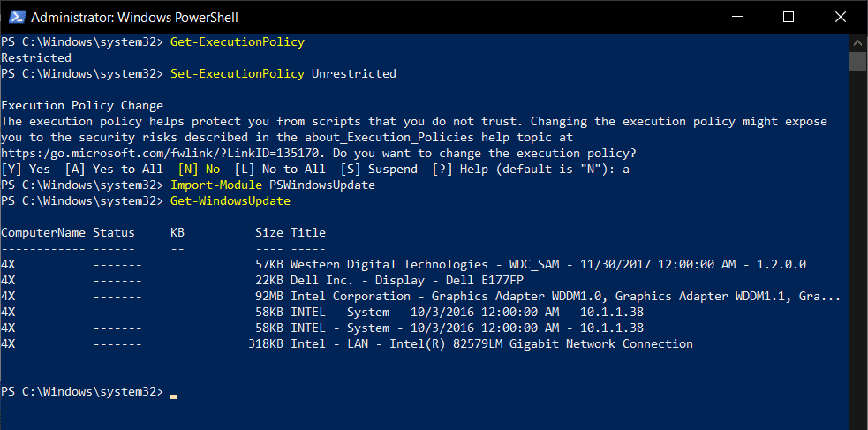Click the 92MB size value
The width and height of the screenshot is (868, 430).
tap(269, 297)
